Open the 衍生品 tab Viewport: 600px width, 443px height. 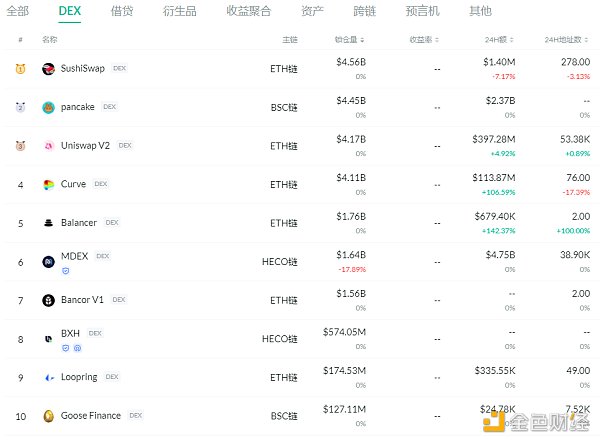pos(179,11)
